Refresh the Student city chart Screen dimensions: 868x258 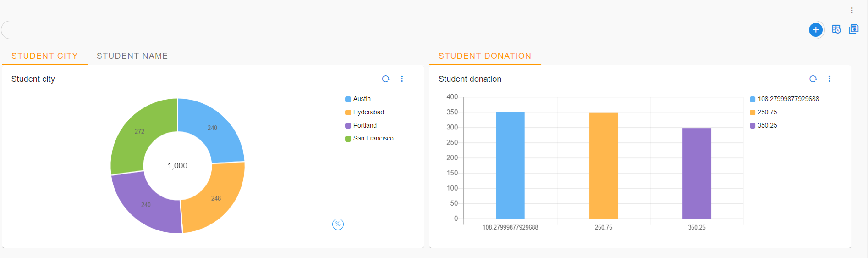[x=385, y=79]
